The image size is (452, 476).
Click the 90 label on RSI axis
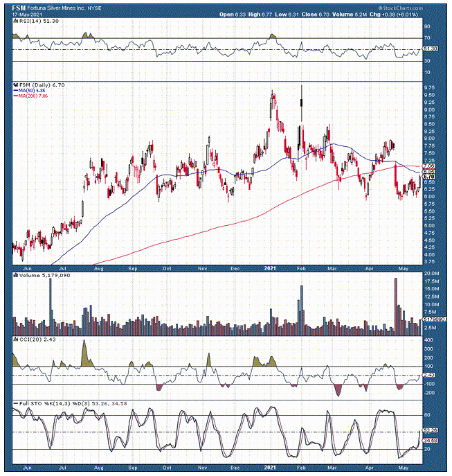428,26
